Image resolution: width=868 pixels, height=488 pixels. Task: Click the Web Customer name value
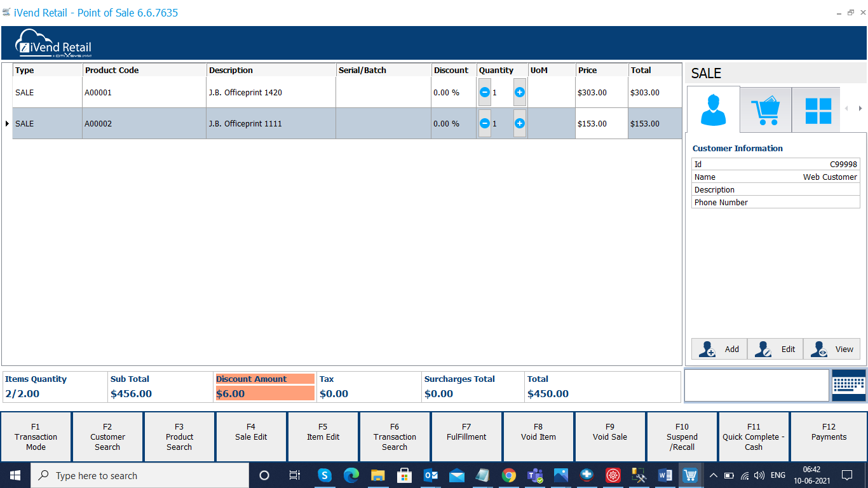coord(830,177)
